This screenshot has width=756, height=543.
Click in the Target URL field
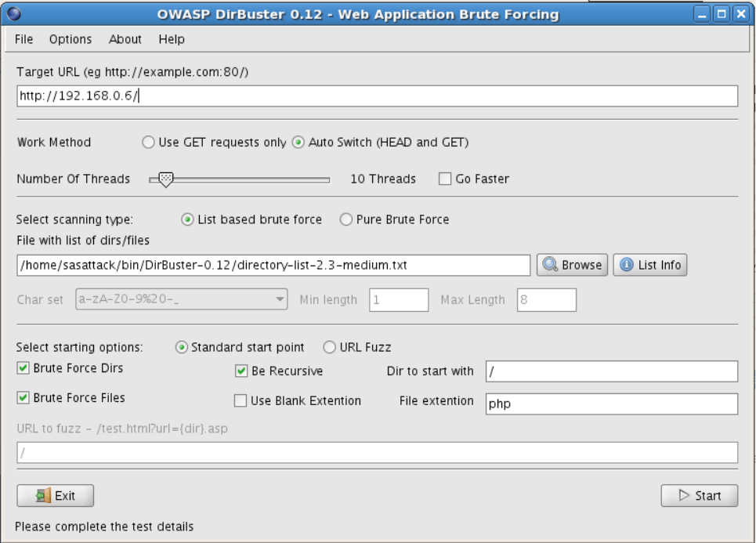[377, 96]
